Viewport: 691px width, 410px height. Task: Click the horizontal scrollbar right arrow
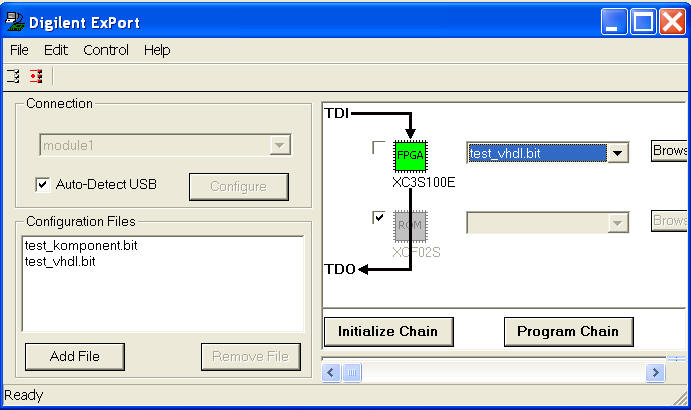point(655,373)
